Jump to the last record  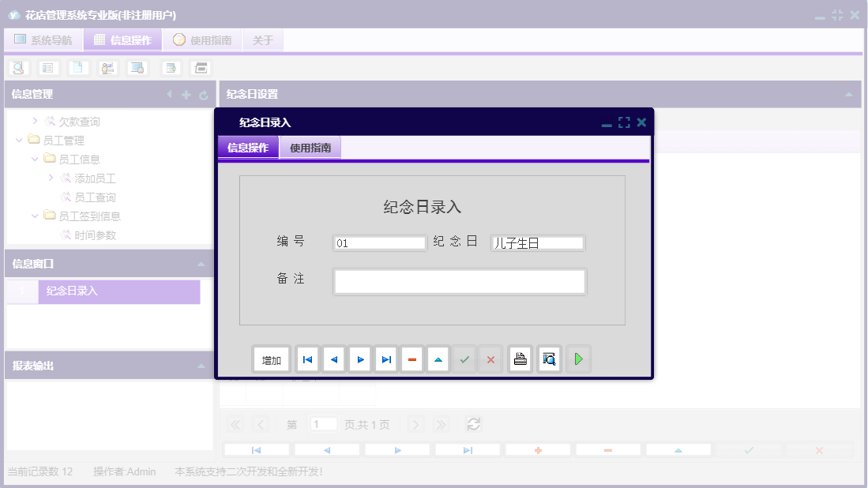(385, 358)
